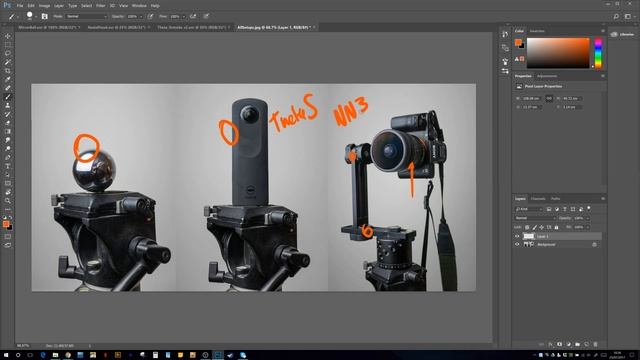
Task: Add layer mask in Layers panel footer
Action: (x=559, y=344)
